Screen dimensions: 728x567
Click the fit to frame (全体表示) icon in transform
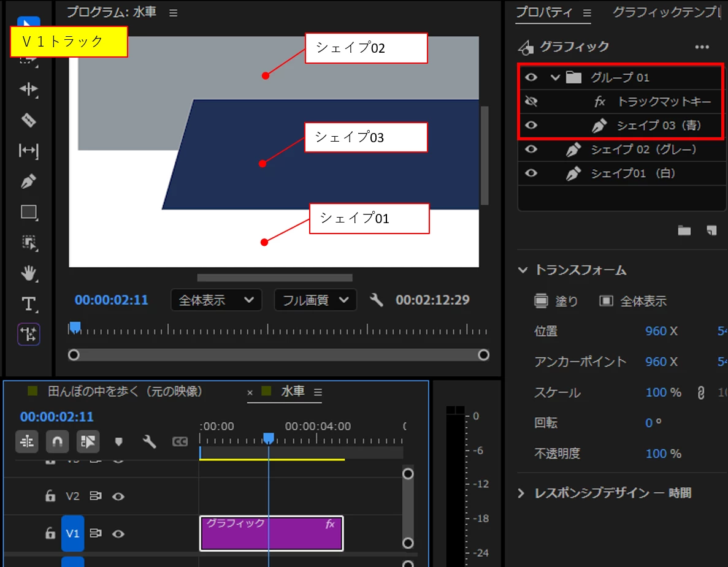(606, 301)
